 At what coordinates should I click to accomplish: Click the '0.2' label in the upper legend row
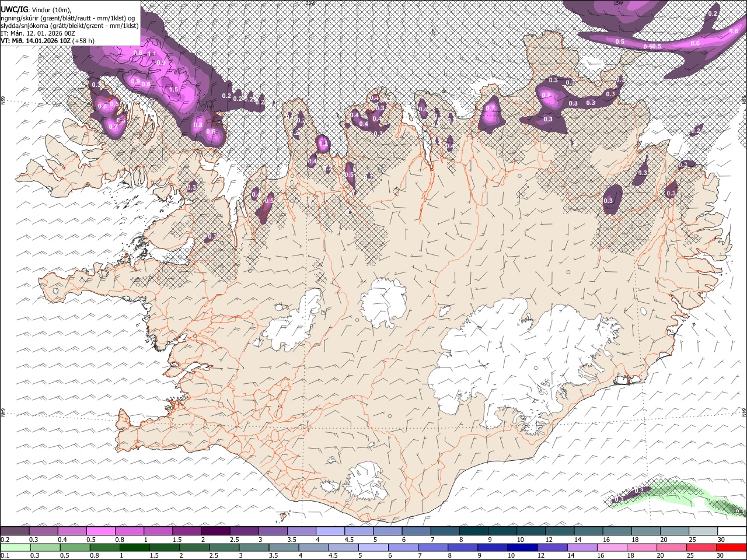coord(5,540)
